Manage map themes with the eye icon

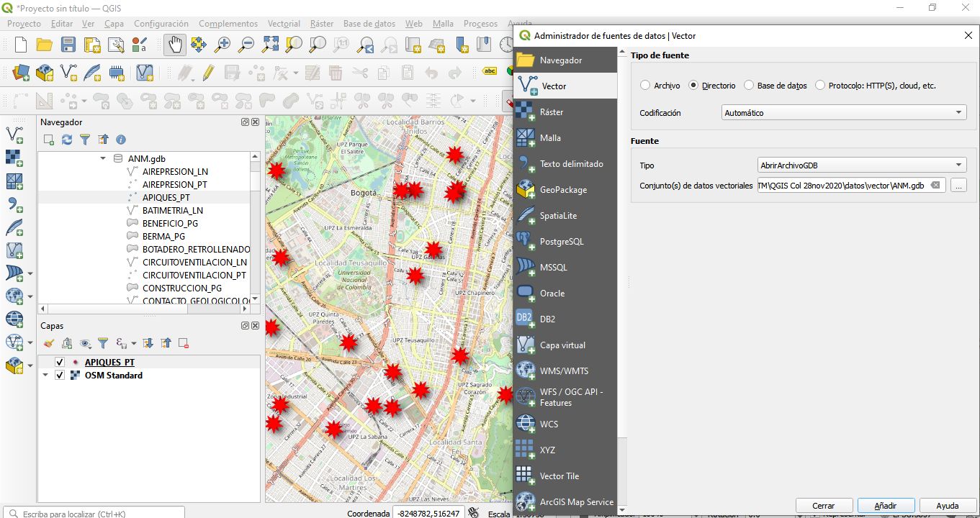[x=85, y=343]
